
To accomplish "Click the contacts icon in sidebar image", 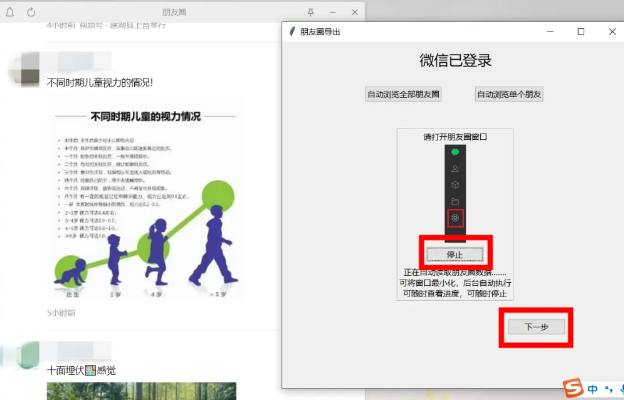I will tap(455, 169).
